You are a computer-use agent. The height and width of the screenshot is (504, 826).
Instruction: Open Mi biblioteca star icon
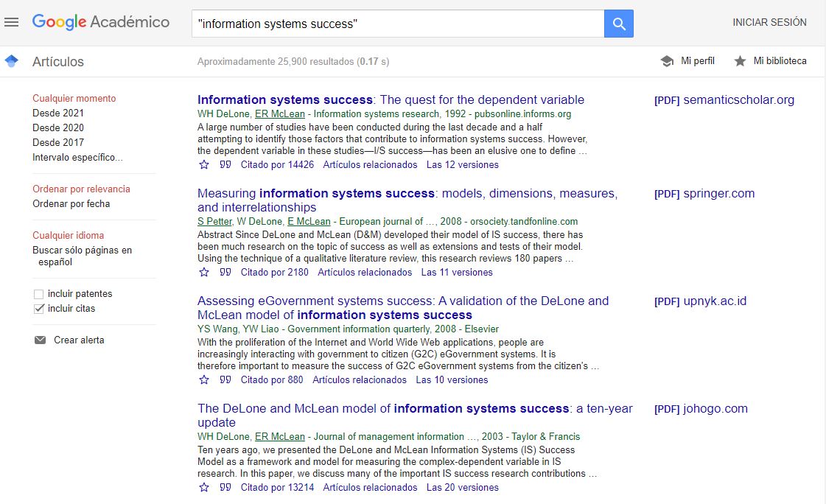point(740,61)
